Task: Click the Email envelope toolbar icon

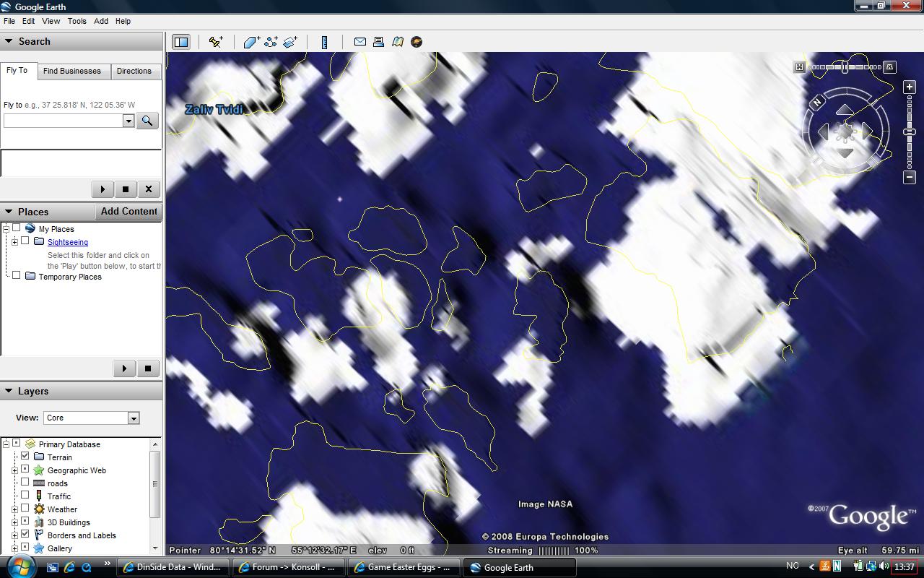Action: click(x=359, y=42)
